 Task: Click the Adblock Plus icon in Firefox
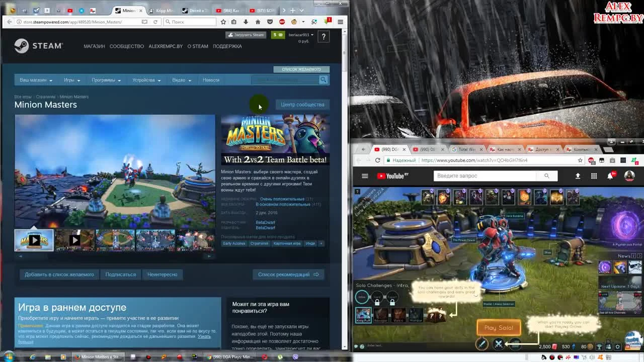pyautogui.click(x=282, y=22)
